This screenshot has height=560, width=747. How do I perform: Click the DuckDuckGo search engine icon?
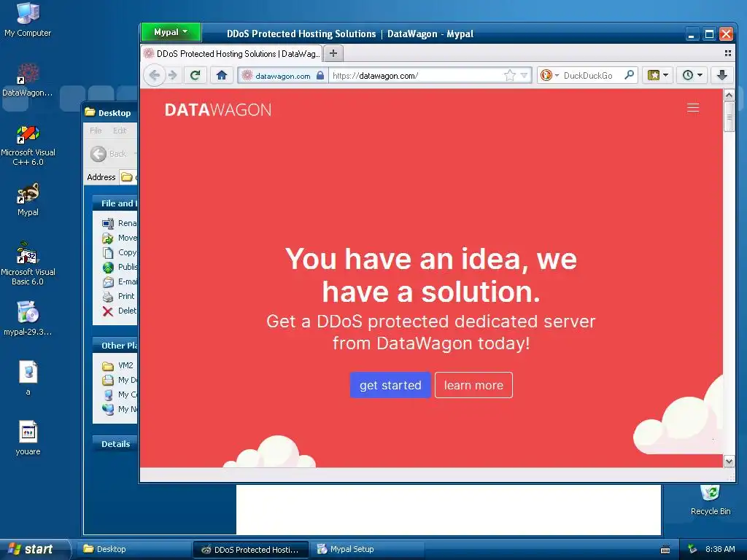point(546,75)
